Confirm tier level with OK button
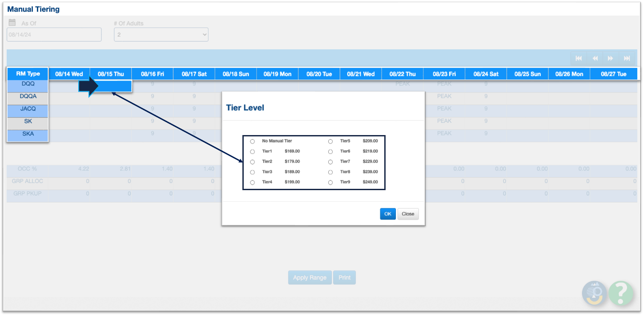644x315 pixels. tap(387, 214)
